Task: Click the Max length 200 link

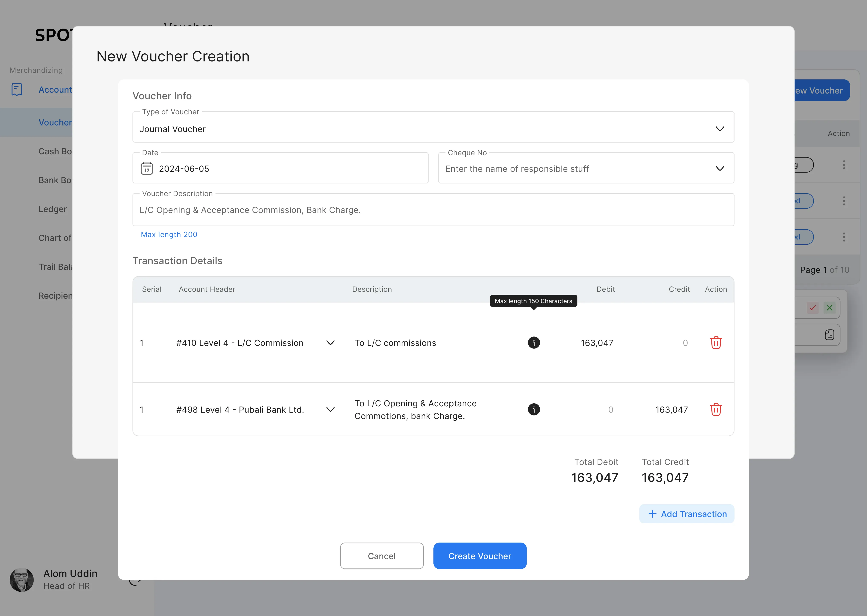Action: click(169, 234)
